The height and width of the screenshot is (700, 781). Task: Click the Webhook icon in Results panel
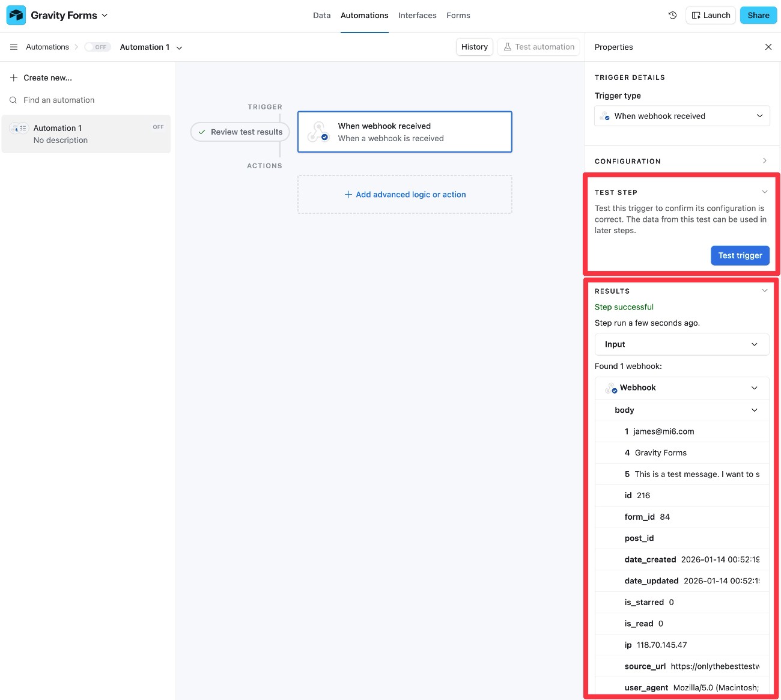611,388
